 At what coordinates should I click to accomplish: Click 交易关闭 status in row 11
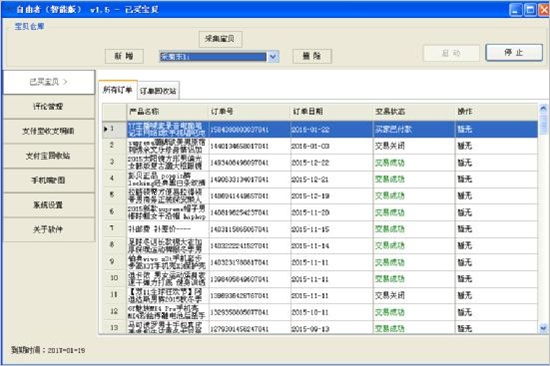[390, 295]
